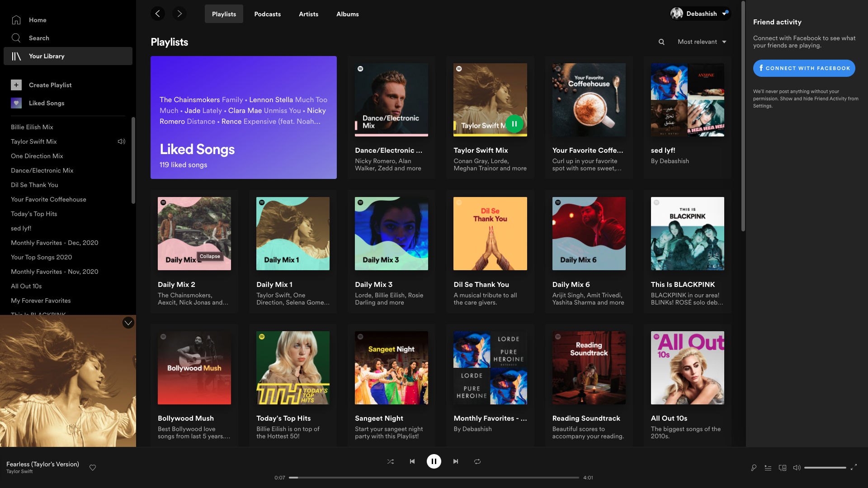The image size is (868, 488).
Task: Open Your Favorite Coffeehouse cover
Action: (589, 100)
